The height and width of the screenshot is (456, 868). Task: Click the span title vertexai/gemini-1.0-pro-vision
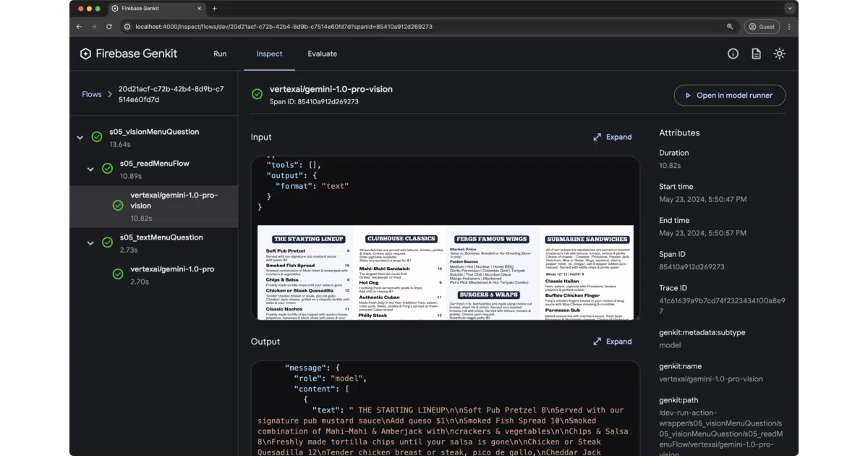pos(331,89)
